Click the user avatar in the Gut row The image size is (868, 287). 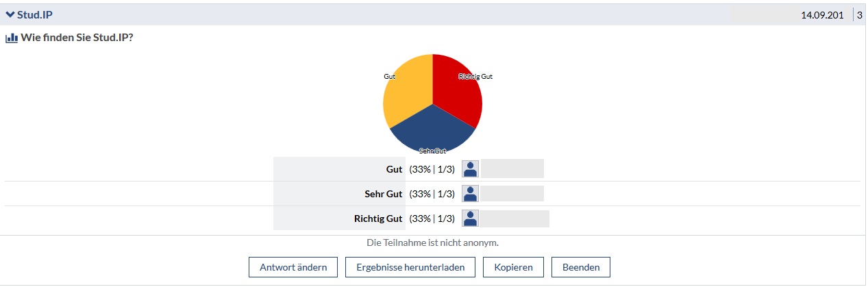(x=470, y=169)
